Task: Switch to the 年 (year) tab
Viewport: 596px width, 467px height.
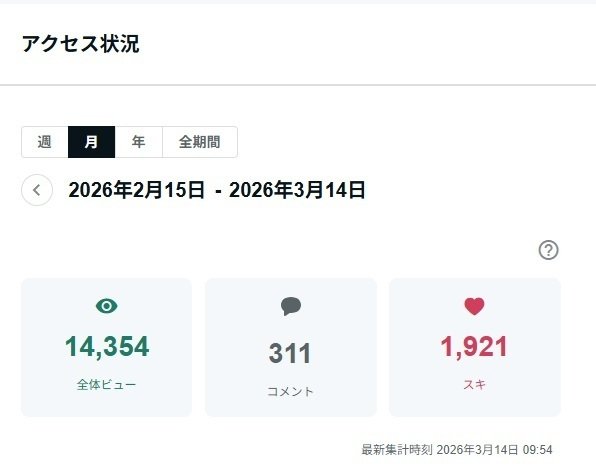Action: (x=139, y=142)
